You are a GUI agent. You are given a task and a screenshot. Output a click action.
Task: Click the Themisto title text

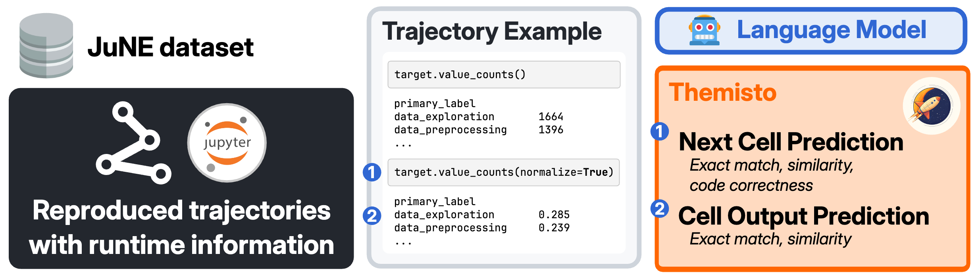coord(722,92)
